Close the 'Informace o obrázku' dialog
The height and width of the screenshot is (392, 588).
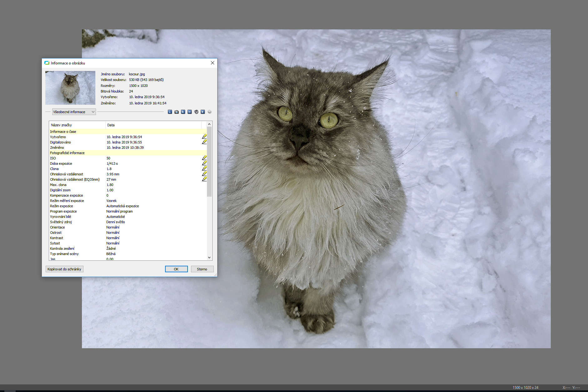(x=213, y=63)
